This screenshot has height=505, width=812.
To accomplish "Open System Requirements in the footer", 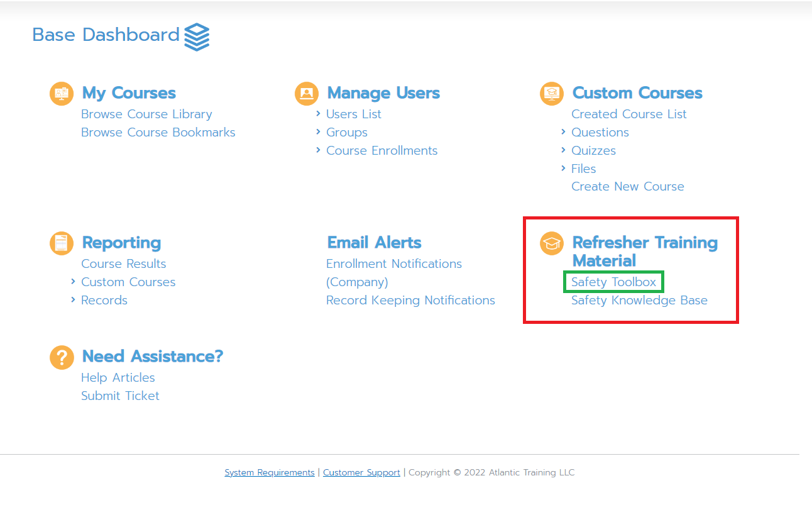I will 270,472.
